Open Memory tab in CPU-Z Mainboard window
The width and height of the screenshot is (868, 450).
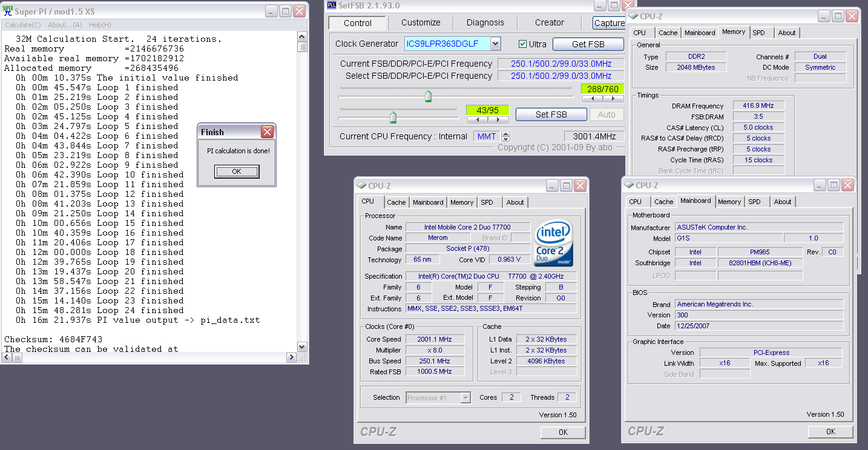(729, 202)
